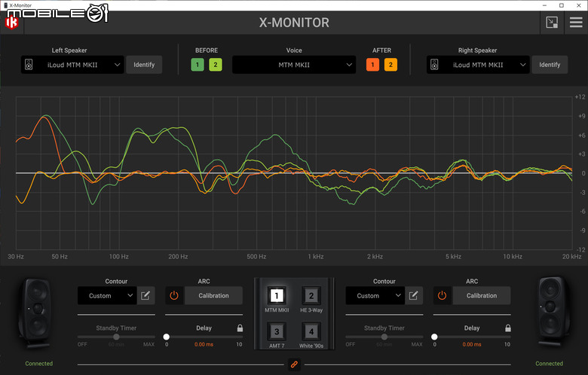Click the BEFORE label above green buttons
This screenshot has width=588, height=375.
pyautogui.click(x=207, y=50)
